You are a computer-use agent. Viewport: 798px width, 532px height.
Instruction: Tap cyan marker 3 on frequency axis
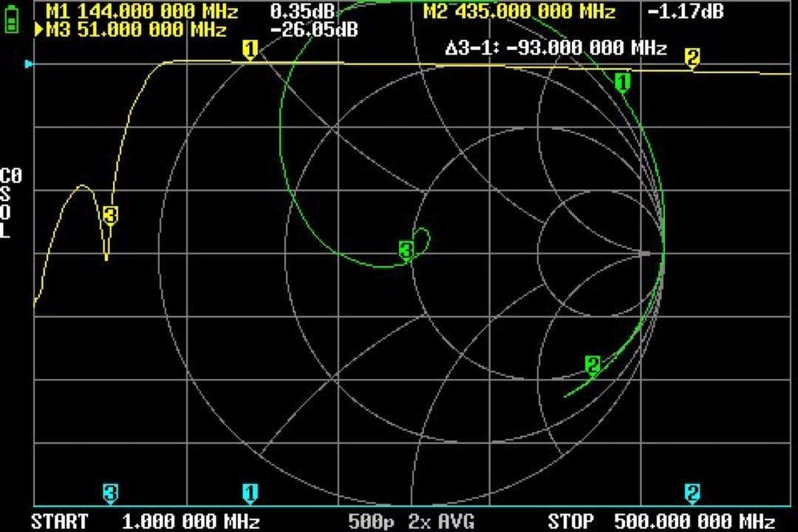110,494
